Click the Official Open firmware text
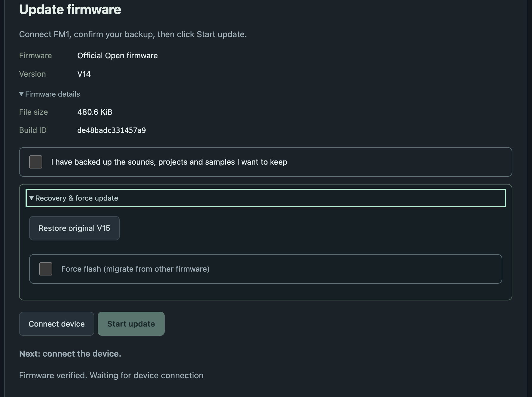 [x=117, y=56]
